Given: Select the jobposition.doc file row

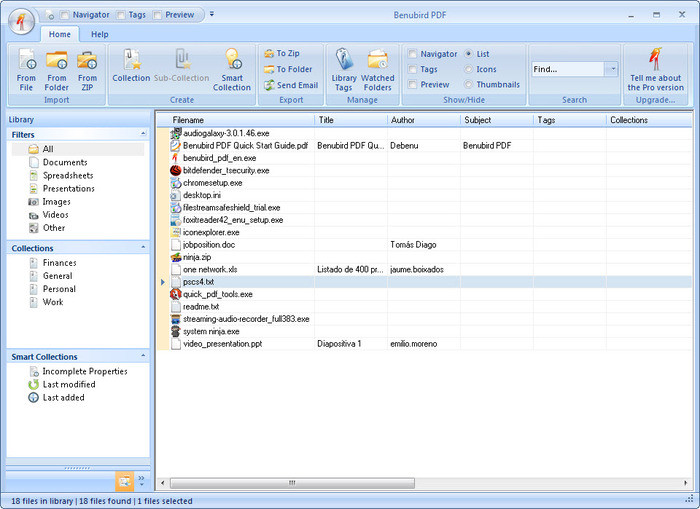Looking at the screenshot, I should 424,245.
